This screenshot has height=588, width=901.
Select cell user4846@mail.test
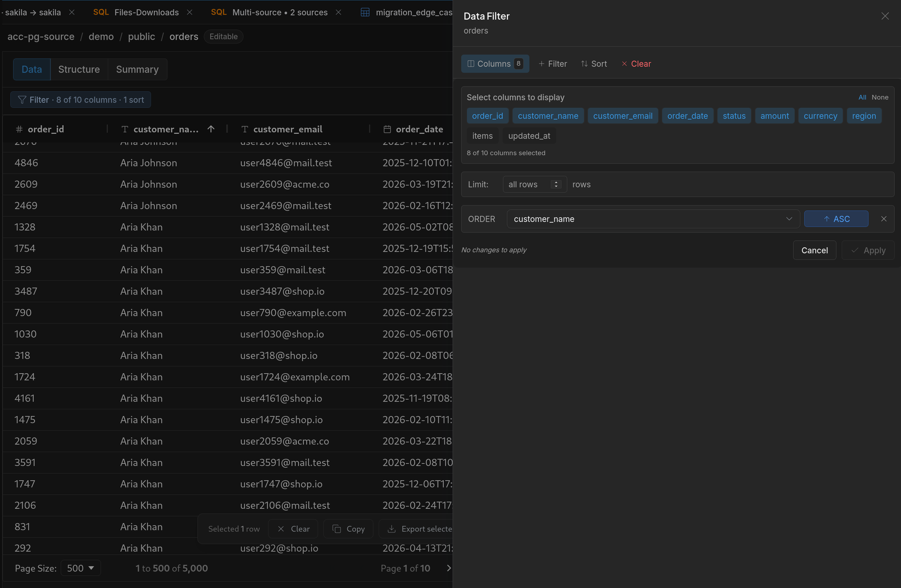(286, 163)
